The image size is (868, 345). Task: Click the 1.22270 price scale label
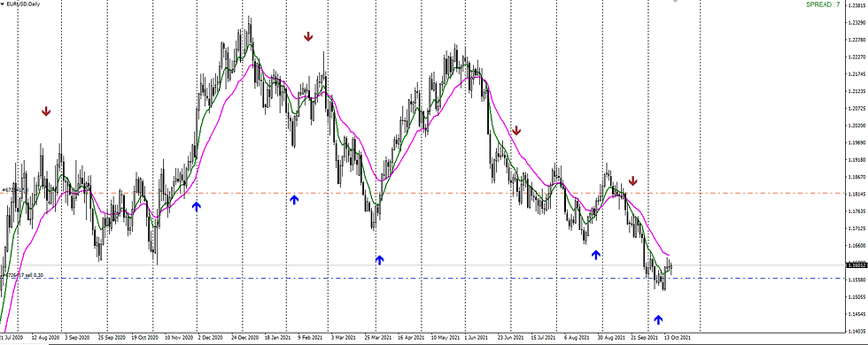pos(857,57)
